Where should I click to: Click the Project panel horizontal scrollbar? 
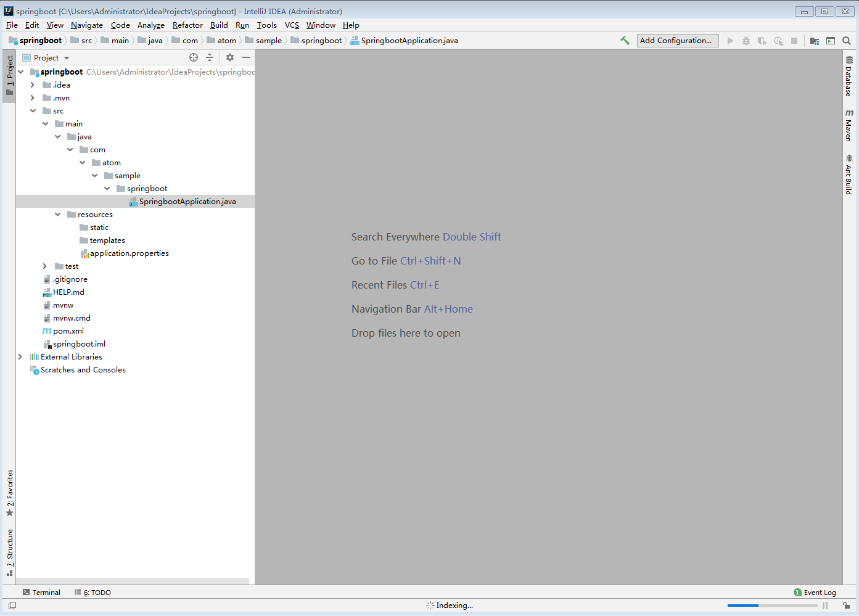pyautogui.click(x=133, y=581)
